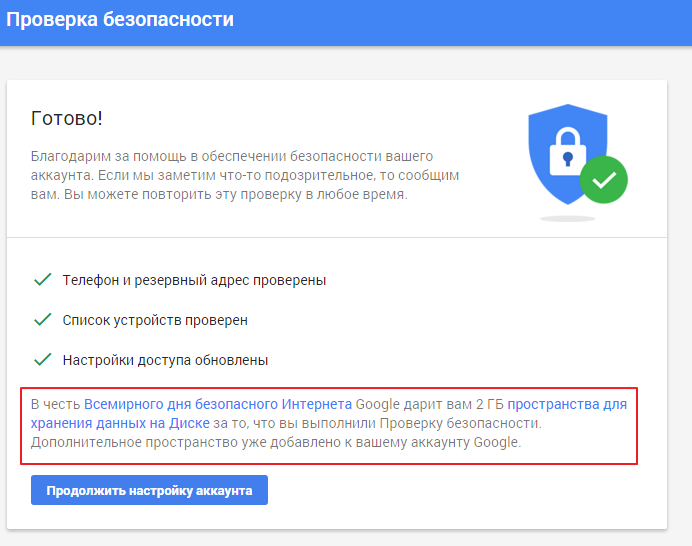This screenshot has width=692, height=546.
Task: Click the keyhole on the padlock
Action: point(568,159)
